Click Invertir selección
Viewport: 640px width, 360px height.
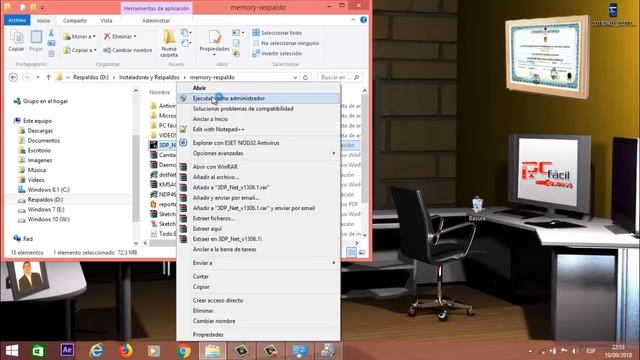click(x=277, y=53)
